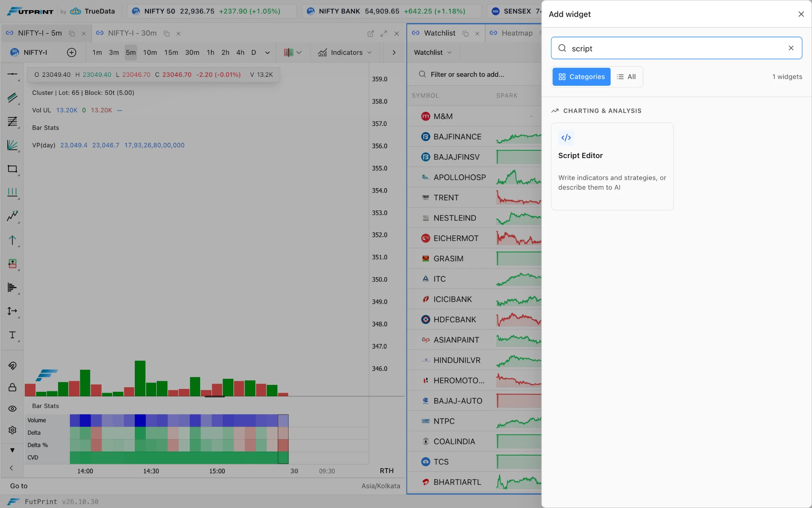The width and height of the screenshot is (812, 508).
Task: Open the Watchlist selector dropdown
Action: tap(433, 52)
